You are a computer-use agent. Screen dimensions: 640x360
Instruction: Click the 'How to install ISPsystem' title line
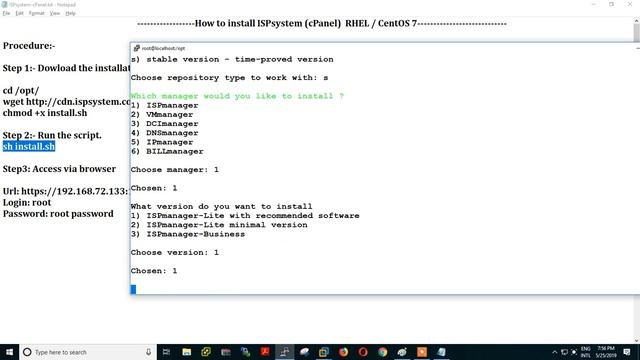(322, 23)
